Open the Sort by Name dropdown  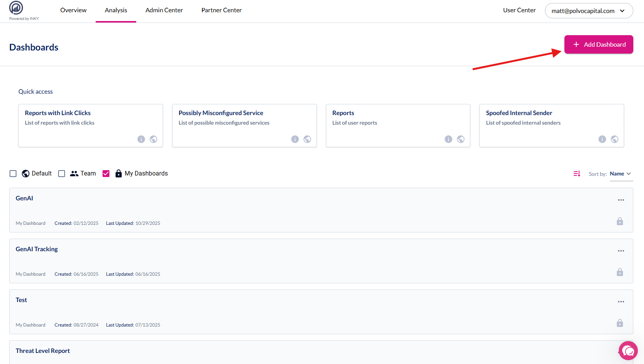point(621,174)
